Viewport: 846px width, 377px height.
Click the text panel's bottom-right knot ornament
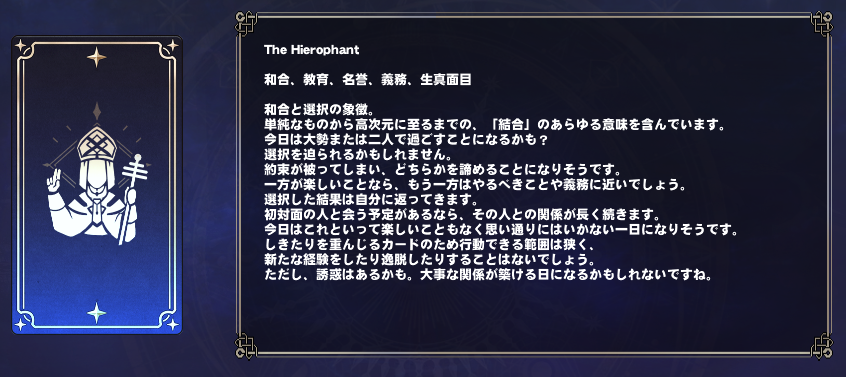pyautogui.click(x=822, y=346)
